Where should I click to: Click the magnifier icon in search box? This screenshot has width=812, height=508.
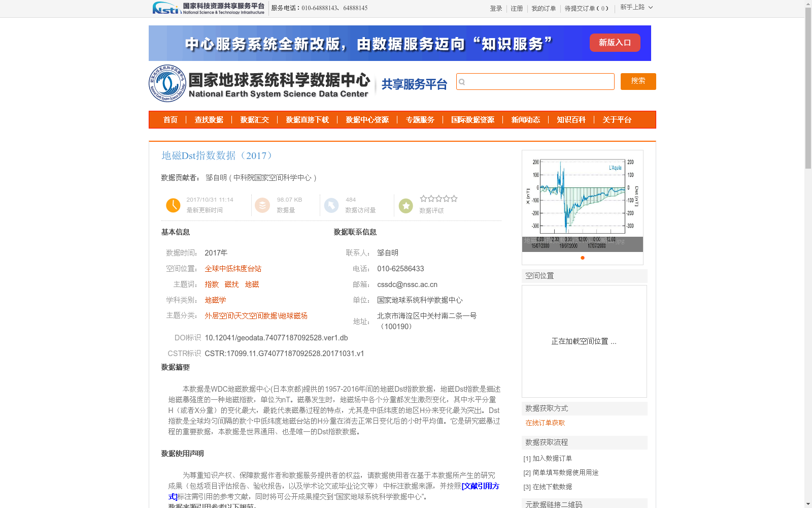[462, 82]
